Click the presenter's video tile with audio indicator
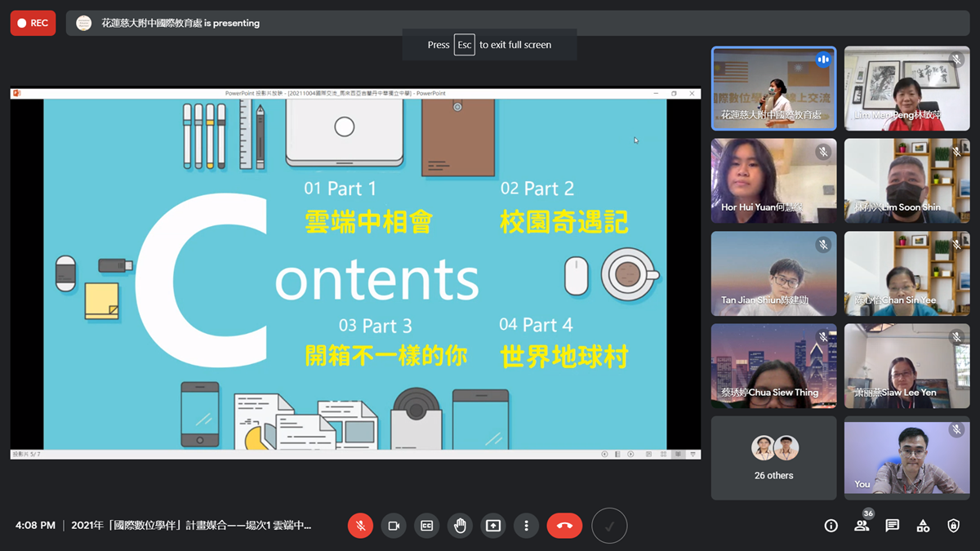The height and width of the screenshot is (551, 980). (x=773, y=88)
